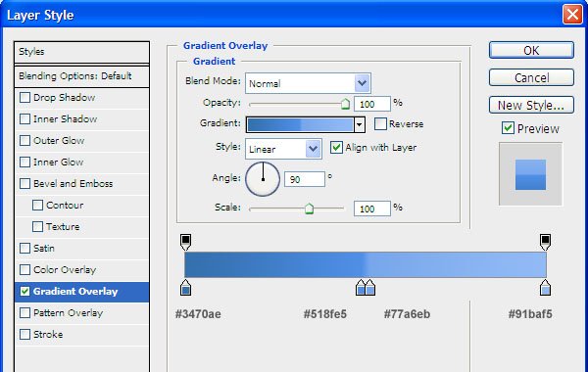Select the Gradient Overlay row label

tap(75, 292)
